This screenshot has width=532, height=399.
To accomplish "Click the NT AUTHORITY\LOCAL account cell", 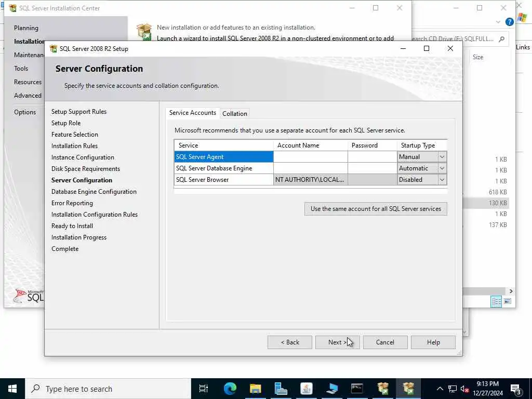I will coord(311,180).
